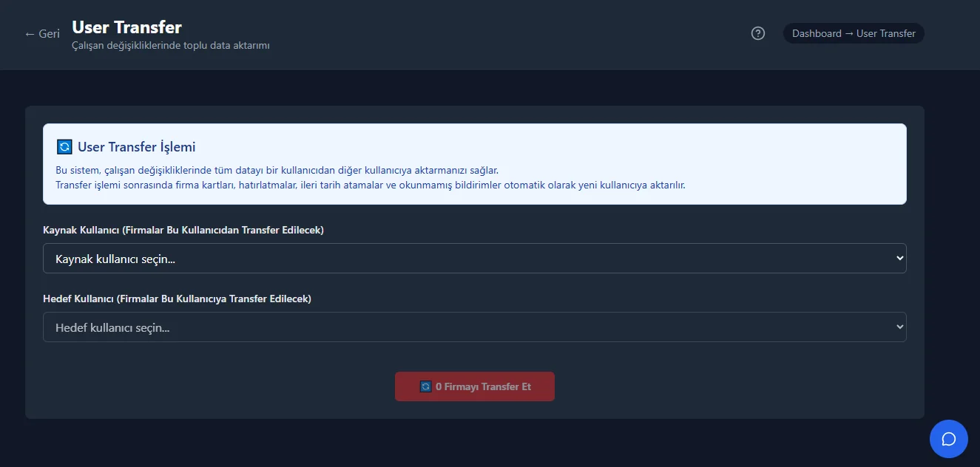Click the transfer icon on the red button

tap(425, 386)
